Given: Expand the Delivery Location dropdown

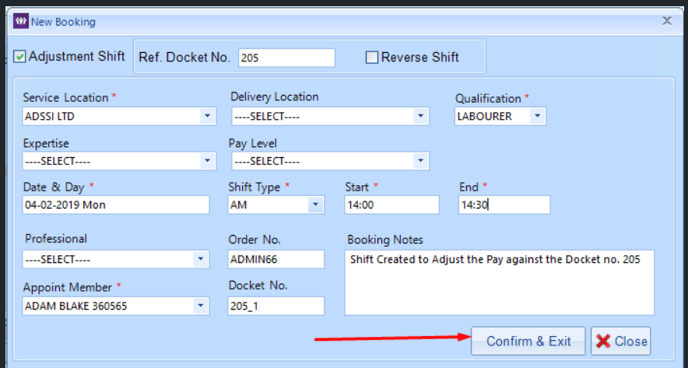Looking at the screenshot, I should [420, 116].
